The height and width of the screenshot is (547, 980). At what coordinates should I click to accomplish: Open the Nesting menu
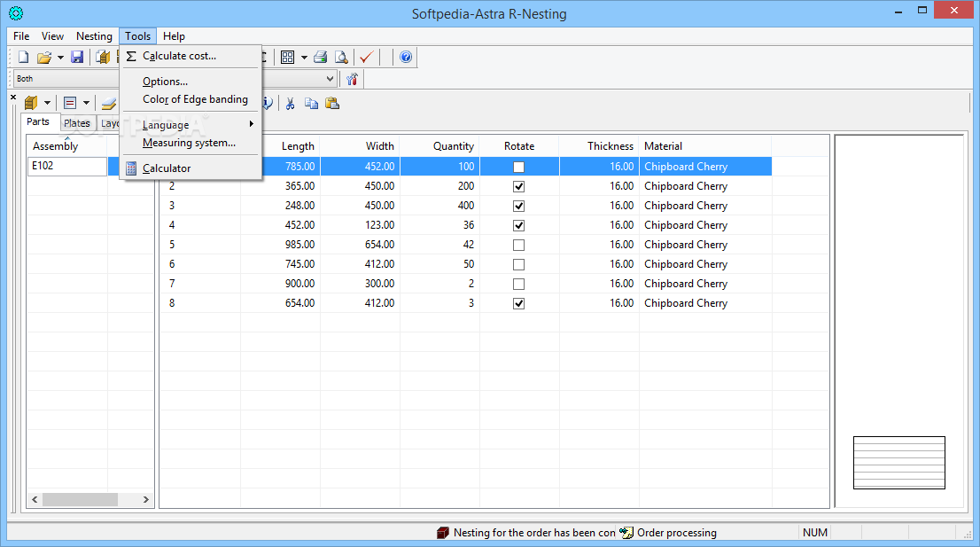tap(94, 36)
